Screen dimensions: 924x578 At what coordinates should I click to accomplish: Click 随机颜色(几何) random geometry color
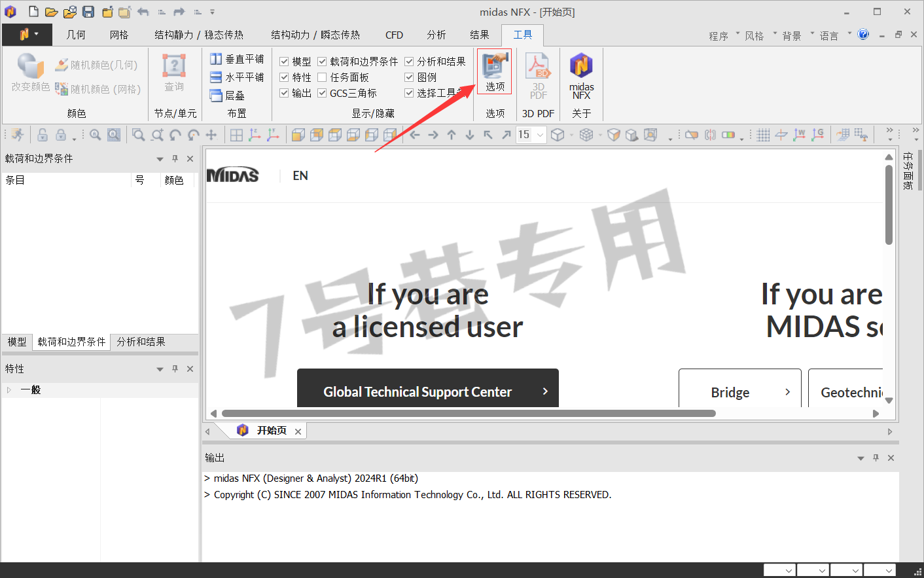[x=96, y=65]
